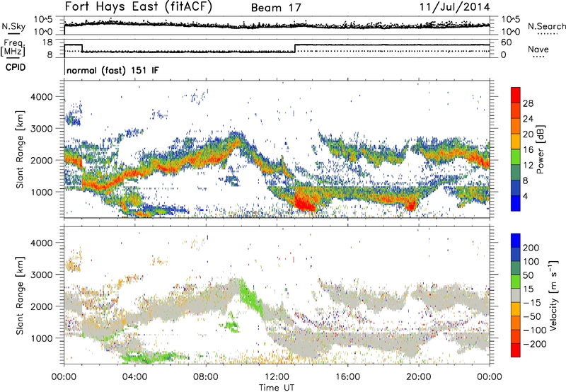Click the "28" tick on the power scale

click(528, 103)
